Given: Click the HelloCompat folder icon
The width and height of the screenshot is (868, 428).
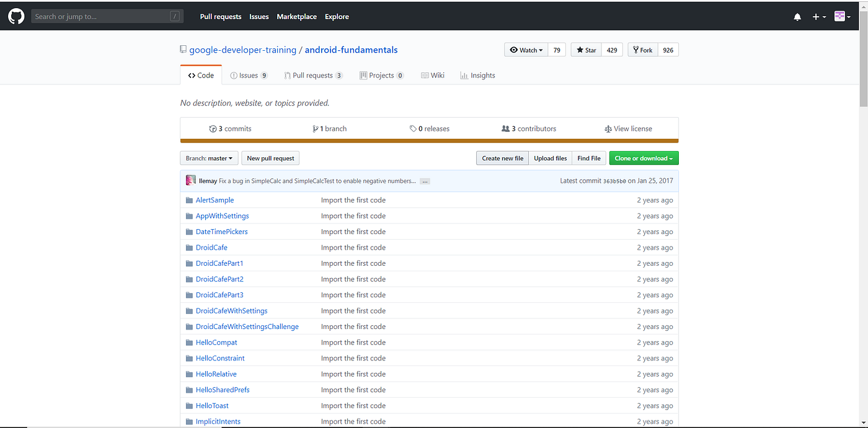Looking at the screenshot, I should click(190, 343).
